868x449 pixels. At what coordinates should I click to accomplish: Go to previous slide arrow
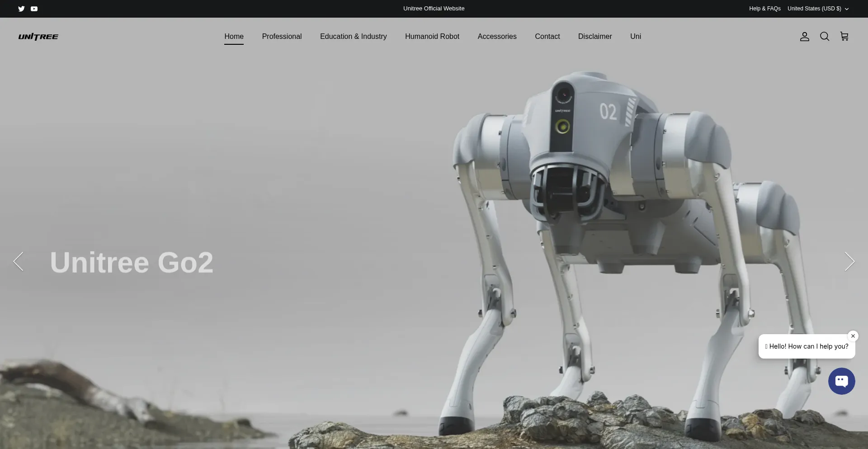coord(18,261)
